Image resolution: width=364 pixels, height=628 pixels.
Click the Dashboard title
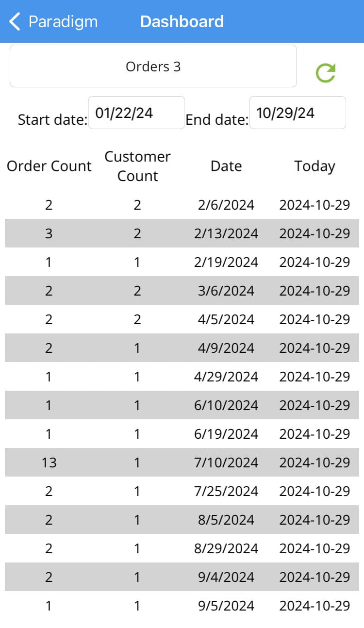[182, 22]
